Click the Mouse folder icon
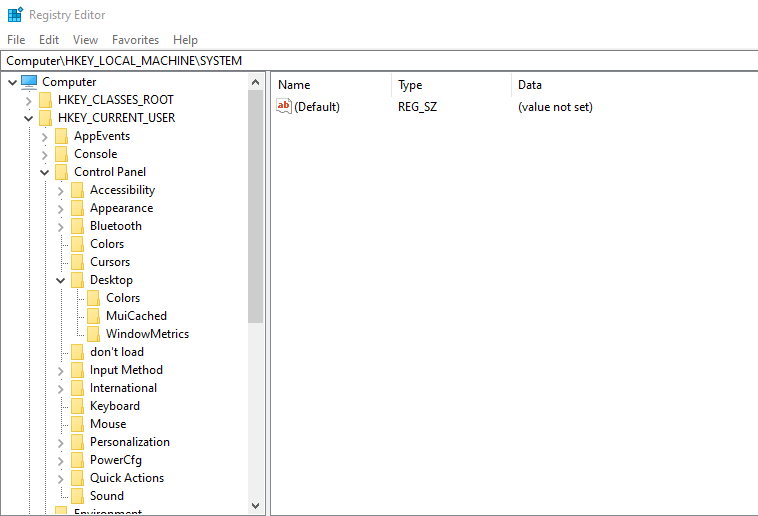 pos(77,424)
